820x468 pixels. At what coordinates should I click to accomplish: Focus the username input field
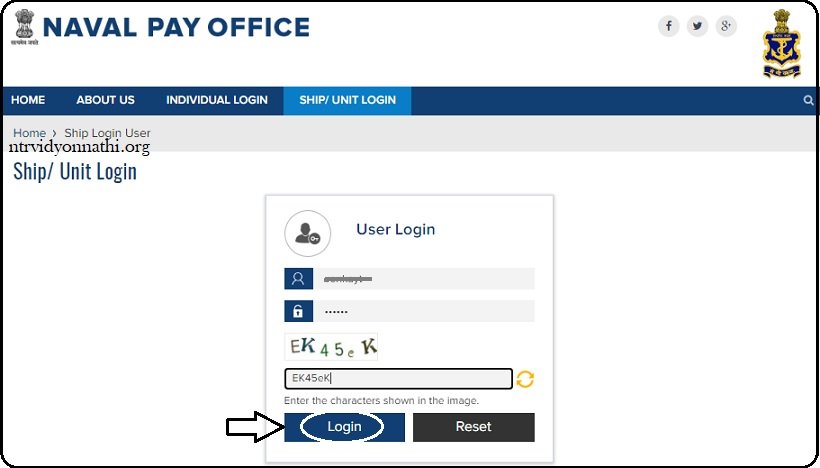pos(424,279)
